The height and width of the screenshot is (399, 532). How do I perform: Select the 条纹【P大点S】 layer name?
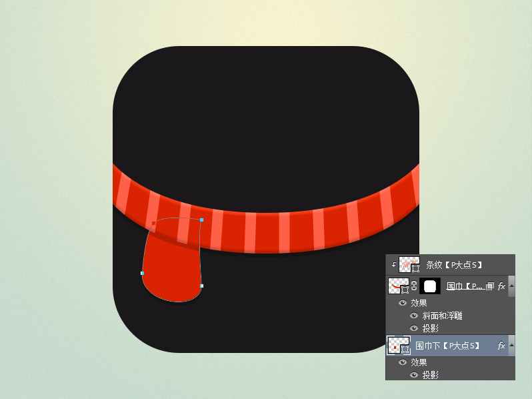coord(454,265)
